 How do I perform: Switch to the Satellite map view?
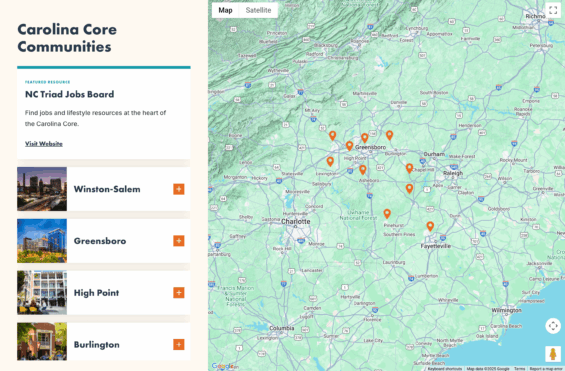(x=258, y=10)
